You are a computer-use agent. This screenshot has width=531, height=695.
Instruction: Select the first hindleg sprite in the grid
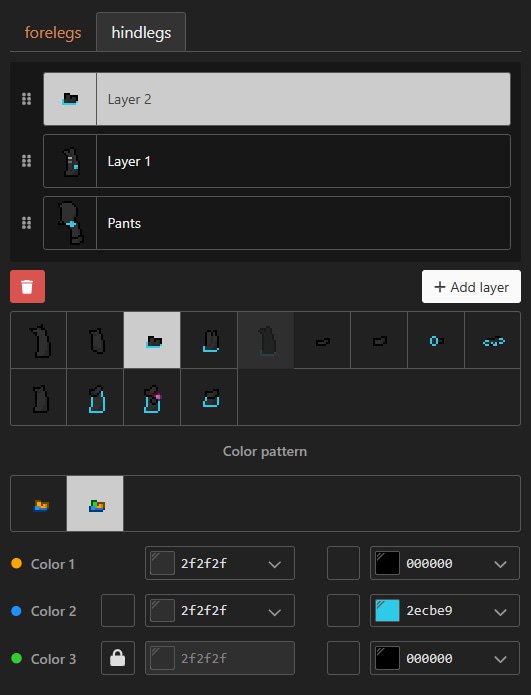(x=39, y=340)
